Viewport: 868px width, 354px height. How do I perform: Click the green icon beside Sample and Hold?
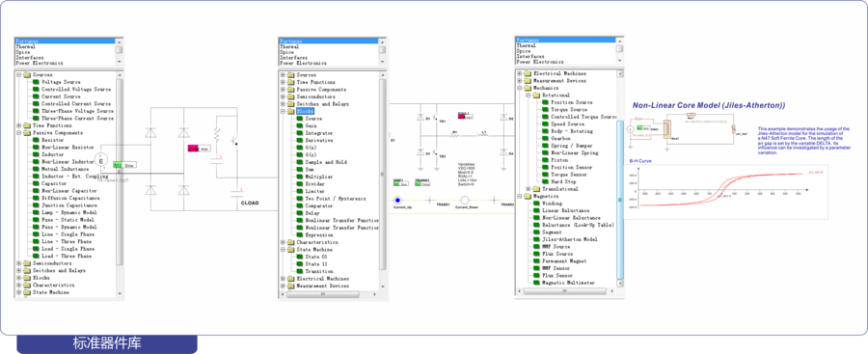tap(300, 162)
